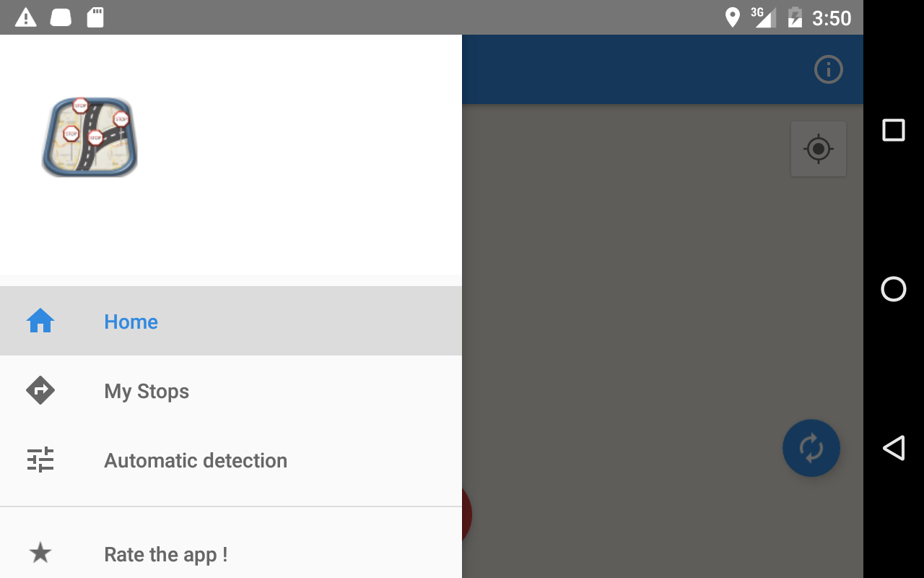
Task: Open the info circle icon in the app bar
Action: pyautogui.click(x=829, y=69)
